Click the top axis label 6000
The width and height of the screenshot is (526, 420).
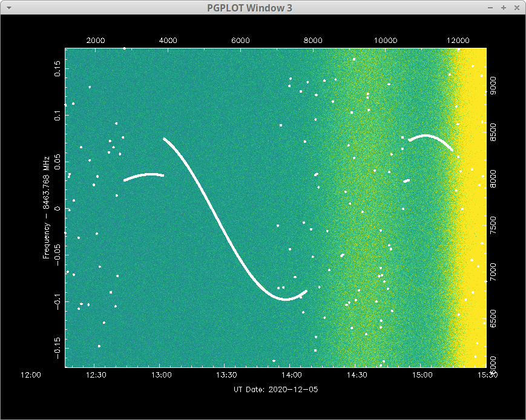coord(240,41)
